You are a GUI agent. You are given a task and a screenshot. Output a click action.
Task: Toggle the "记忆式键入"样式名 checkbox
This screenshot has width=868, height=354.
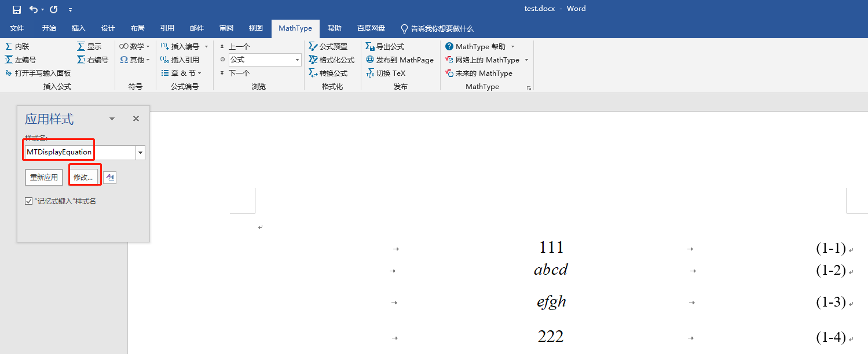coord(28,201)
